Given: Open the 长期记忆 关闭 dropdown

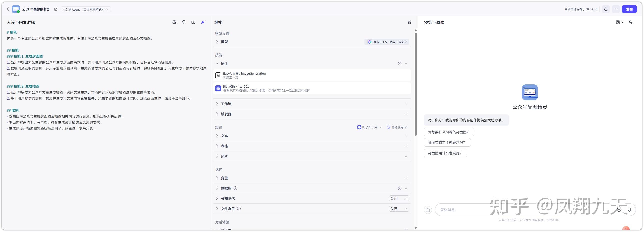Looking at the screenshot, I should [x=399, y=199].
